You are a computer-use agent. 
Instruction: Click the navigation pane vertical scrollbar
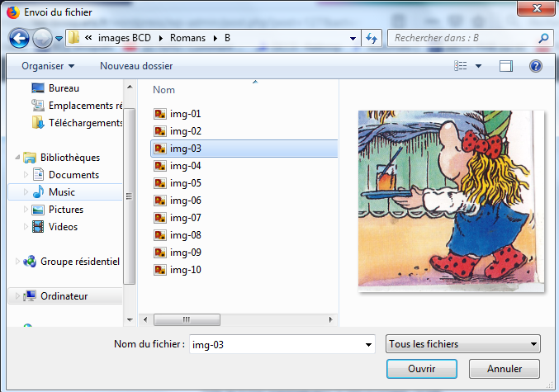128,195
